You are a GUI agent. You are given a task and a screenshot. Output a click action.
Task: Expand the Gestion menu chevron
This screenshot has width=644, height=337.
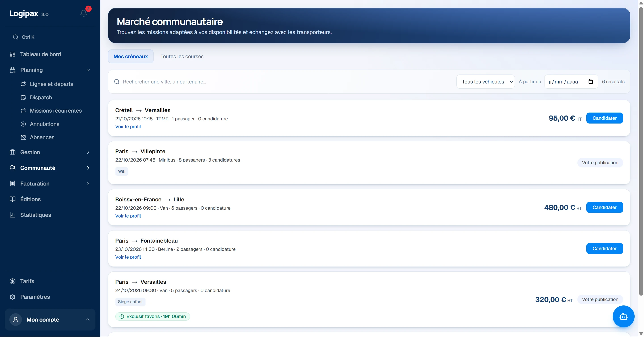click(88, 152)
